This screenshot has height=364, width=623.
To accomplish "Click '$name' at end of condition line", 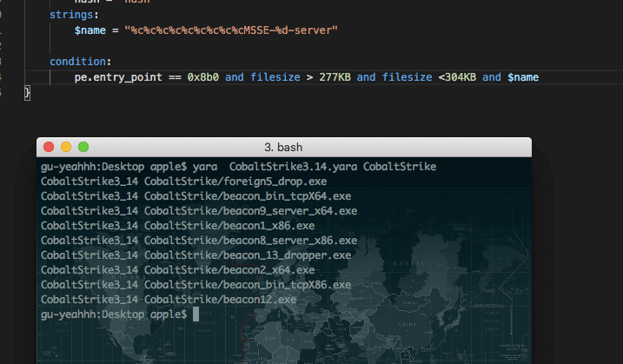I will click(x=523, y=77).
